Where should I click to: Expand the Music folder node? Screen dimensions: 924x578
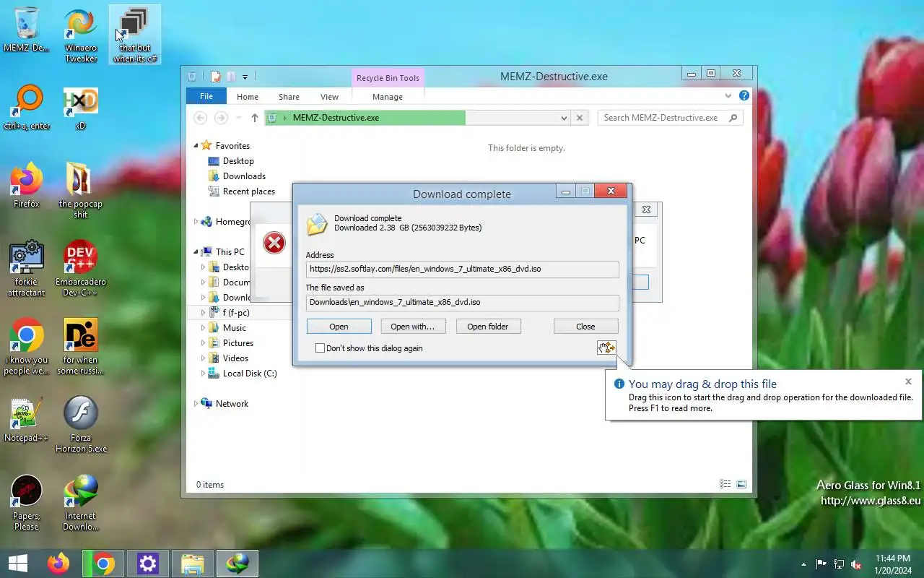203,328
